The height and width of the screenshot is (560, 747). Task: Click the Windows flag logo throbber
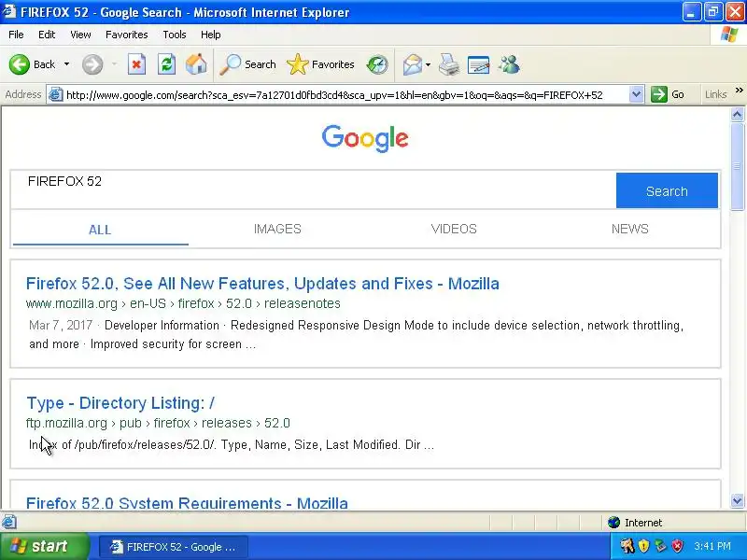[729, 35]
